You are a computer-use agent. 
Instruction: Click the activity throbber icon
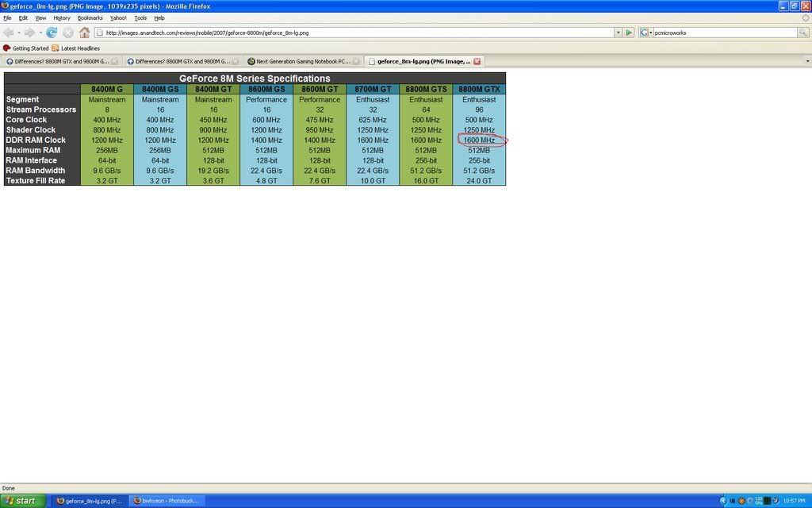(x=806, y=17)
